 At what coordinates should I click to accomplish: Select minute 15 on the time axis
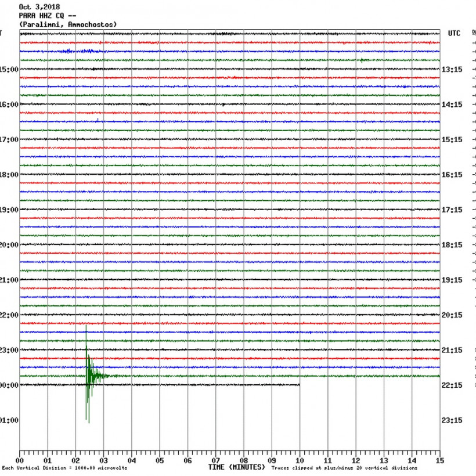coord(439,461)
